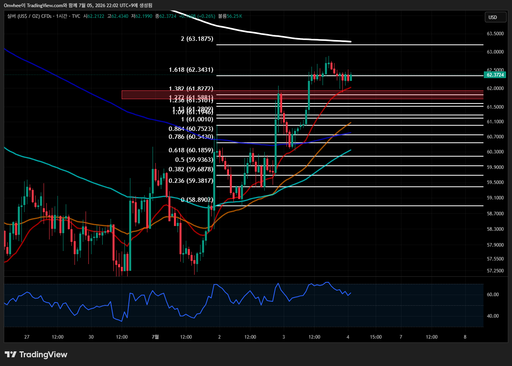Click the 60.7000 price axis label
Viewport: 512px width, 366px height.
tap(495, 137)
